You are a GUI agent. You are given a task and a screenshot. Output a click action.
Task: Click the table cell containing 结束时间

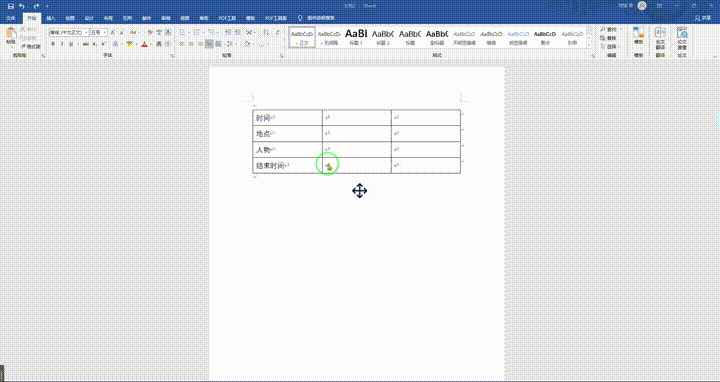tap(287, 165)
